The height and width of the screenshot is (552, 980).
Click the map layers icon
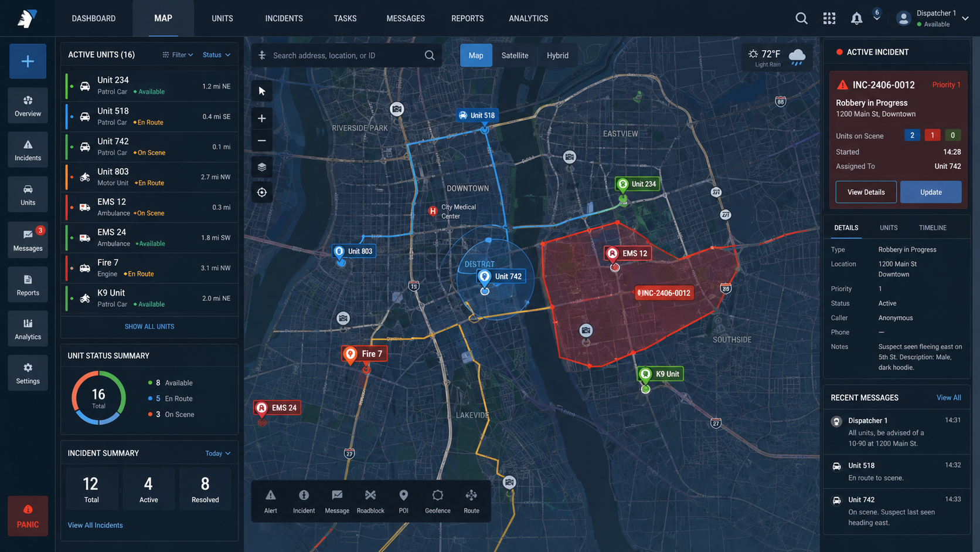[261, 167]
